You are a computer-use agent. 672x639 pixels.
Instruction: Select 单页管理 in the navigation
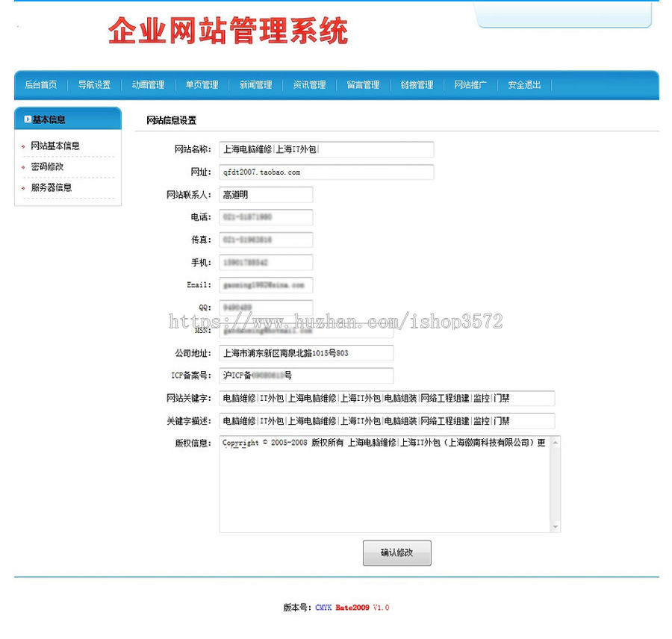point(202,84)
